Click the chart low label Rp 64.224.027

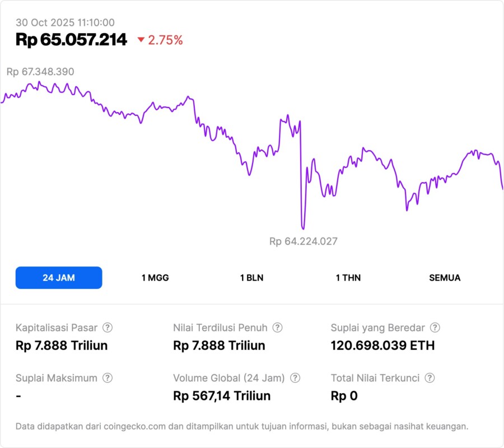coord(304,241)
